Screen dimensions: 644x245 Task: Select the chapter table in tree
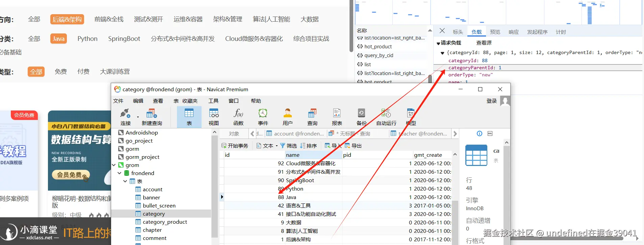pyautogui.click(x=152, y=230)
